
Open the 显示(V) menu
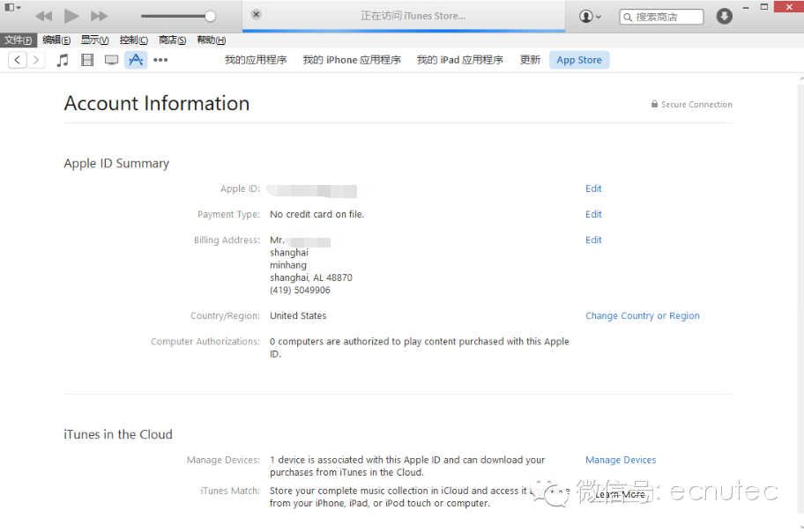[x=95, y=40]
